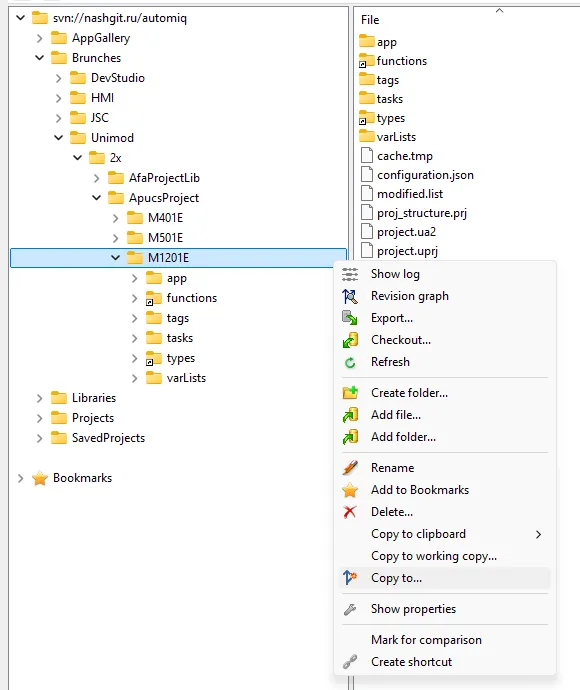Click the red Delete icon

pyautogui.click(x=350, y=512)
